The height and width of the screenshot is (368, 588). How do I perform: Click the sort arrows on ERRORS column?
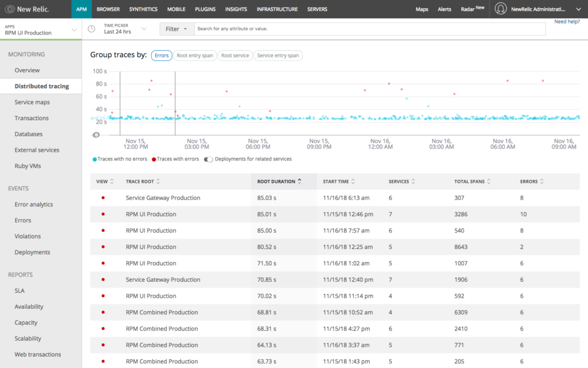542,181
